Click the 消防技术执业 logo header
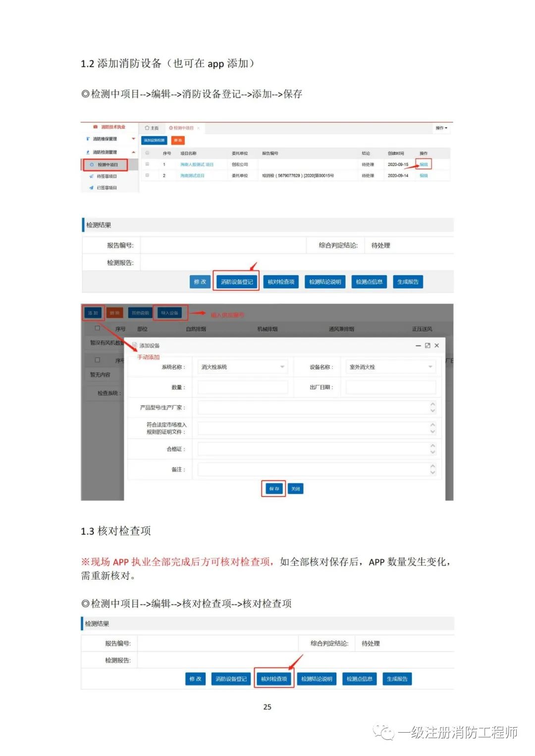 point(109,127)
